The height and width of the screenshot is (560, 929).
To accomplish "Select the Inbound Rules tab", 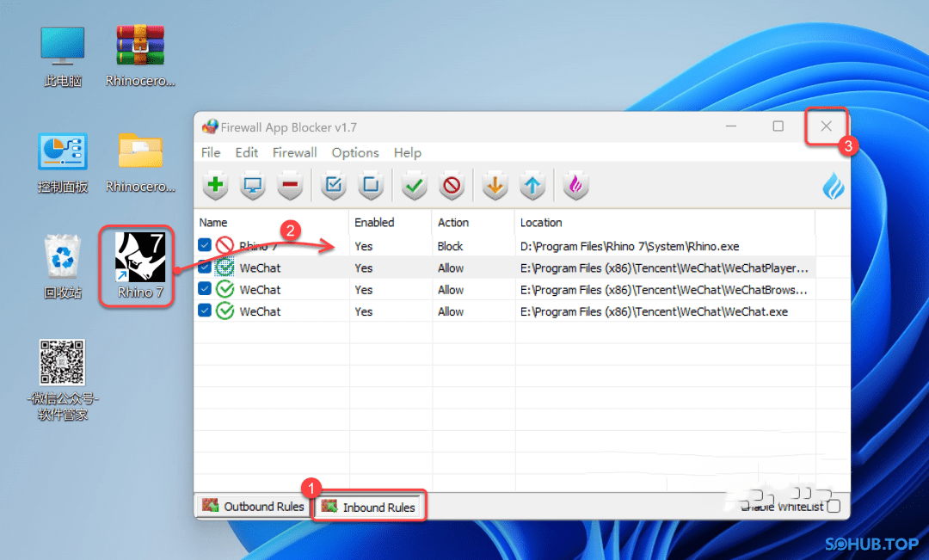I will 369,507.
